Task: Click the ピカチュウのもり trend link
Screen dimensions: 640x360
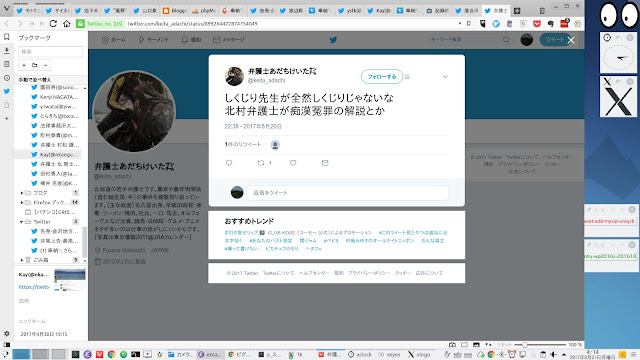Action: [282, 248]
